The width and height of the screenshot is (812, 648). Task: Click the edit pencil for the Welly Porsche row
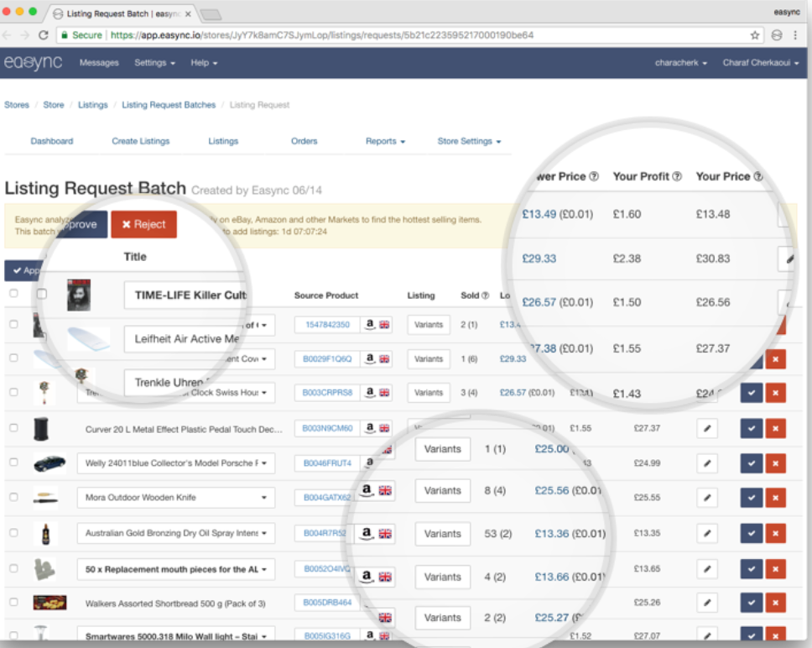pos(707,463)
